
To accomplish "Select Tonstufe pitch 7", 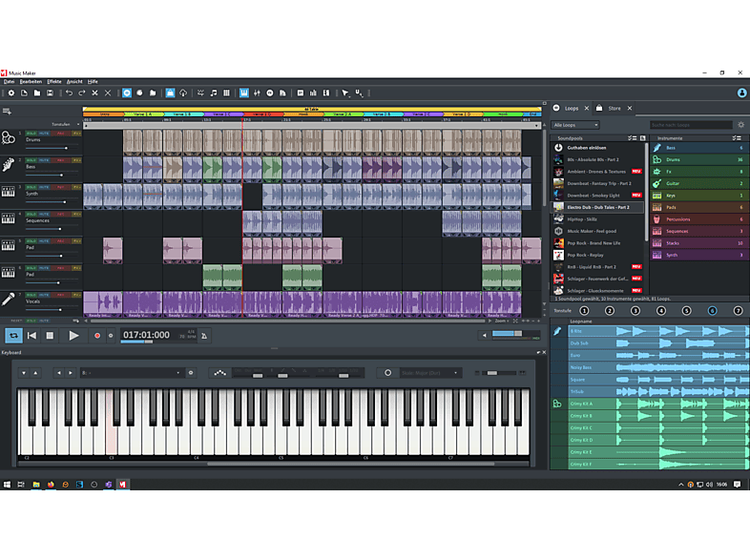I will pos(738,311).
